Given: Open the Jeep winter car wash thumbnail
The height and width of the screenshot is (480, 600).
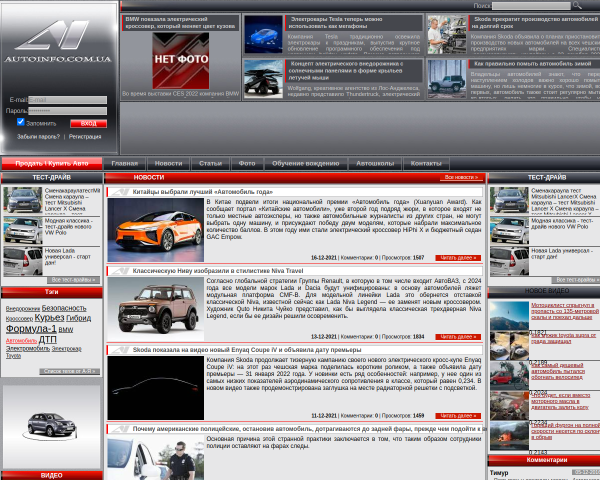Looking at the screenshot, I should (x=447, y=79).
